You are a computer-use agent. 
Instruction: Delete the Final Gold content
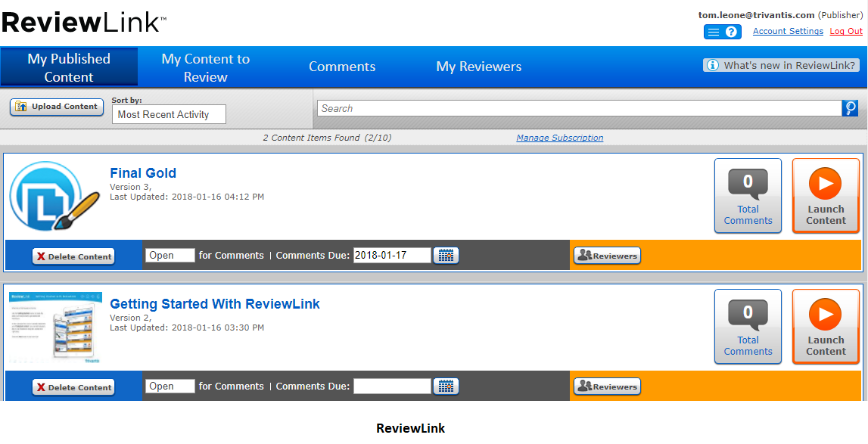click(73, 256)
